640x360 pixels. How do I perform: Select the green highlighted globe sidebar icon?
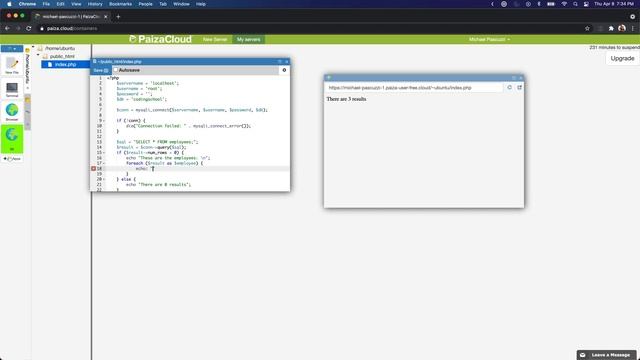(x=12, y=138)
